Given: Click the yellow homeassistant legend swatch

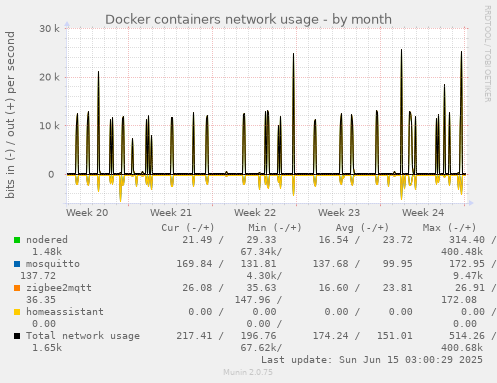Looking at the screenshot, I should coord(17,312).
